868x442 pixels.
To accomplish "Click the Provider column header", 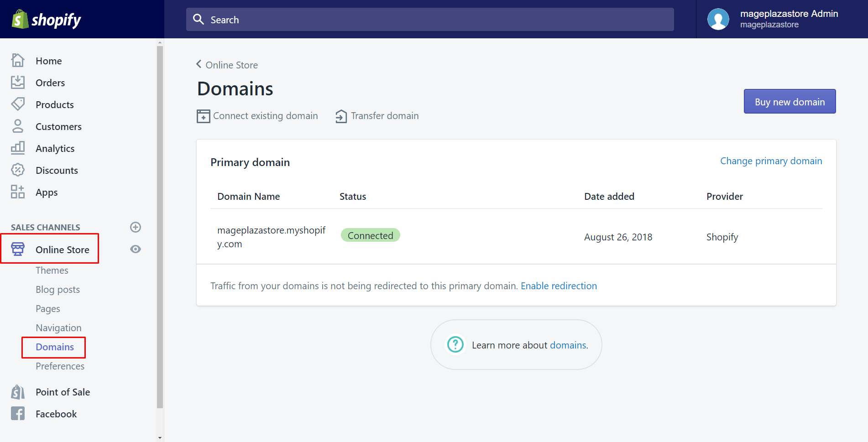I will point(724,196).
